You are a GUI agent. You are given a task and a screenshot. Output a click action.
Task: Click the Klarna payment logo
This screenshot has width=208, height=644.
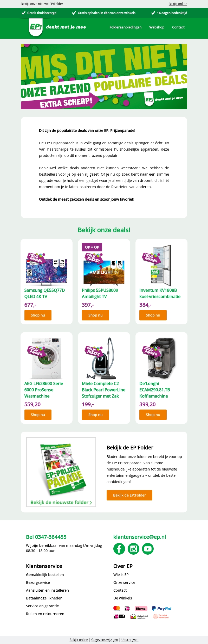pos(141,609)
